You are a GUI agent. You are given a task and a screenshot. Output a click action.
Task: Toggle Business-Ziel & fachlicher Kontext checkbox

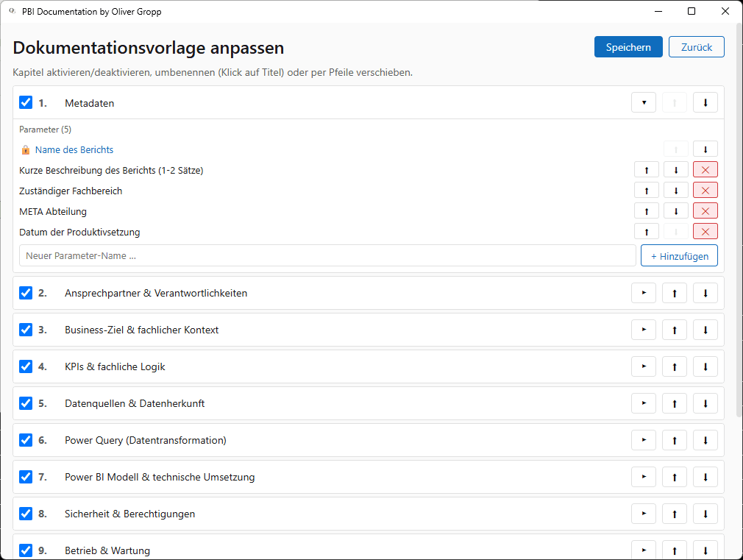pyautogui.click(x=26, y=330)
